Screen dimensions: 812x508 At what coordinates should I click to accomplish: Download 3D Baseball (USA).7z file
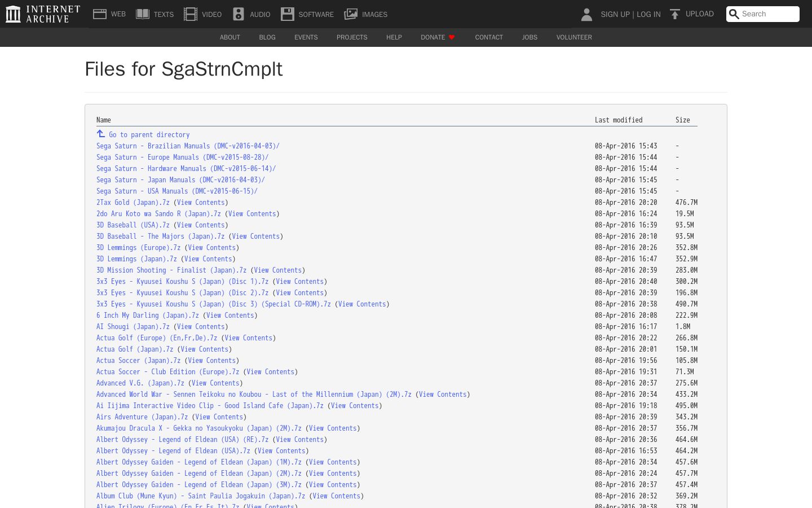133,225
